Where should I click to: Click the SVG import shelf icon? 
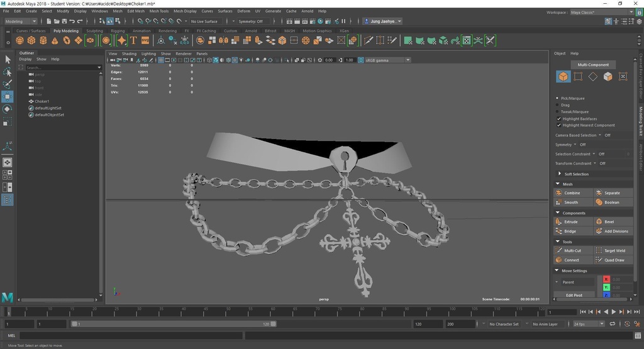[145, 40]
